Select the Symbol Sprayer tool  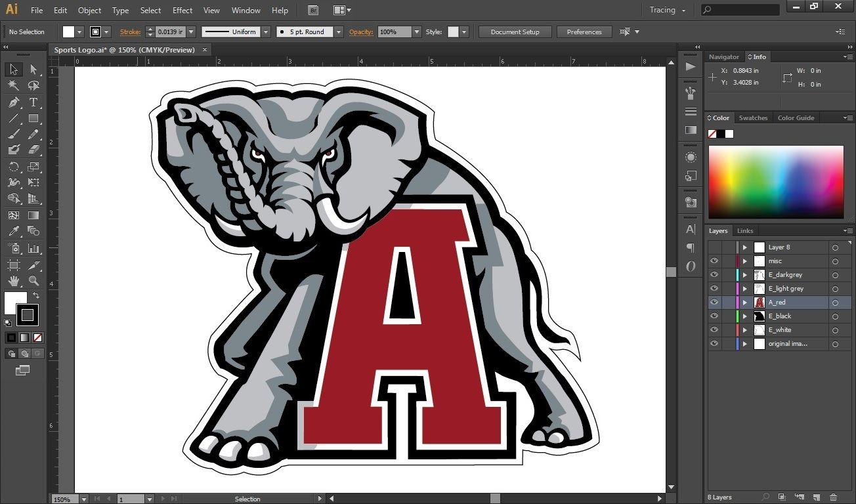(x=13, y=249)
